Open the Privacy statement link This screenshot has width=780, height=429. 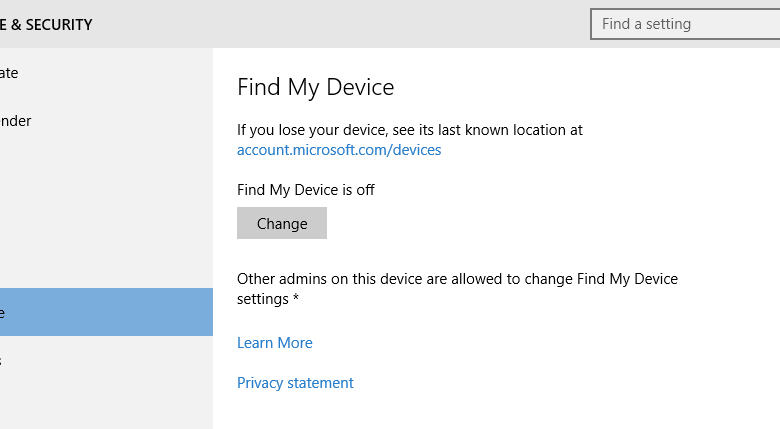click(295, 383)
